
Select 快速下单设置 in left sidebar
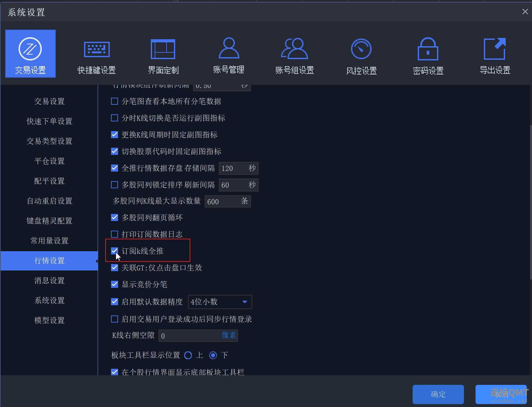coord(49,121)
